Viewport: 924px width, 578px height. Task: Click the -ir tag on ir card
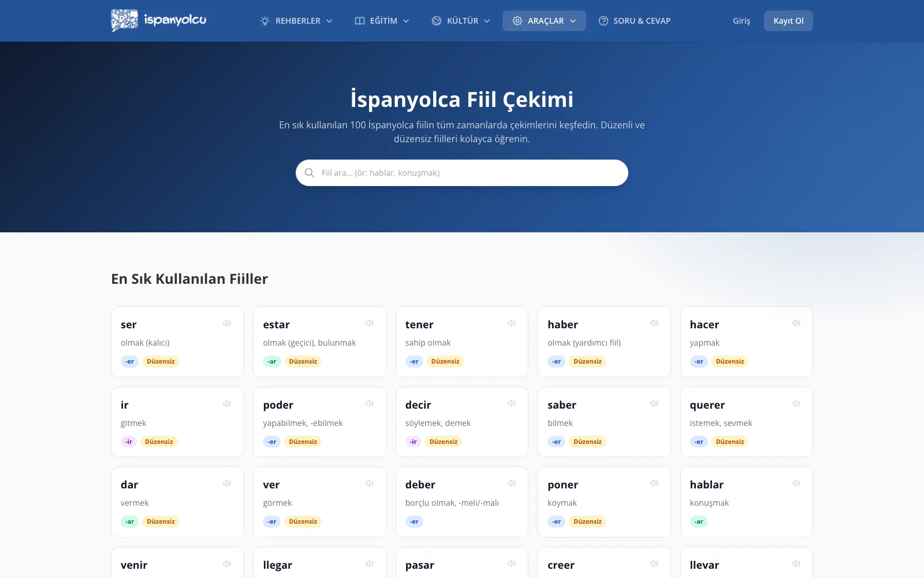(x=129, y=442)
